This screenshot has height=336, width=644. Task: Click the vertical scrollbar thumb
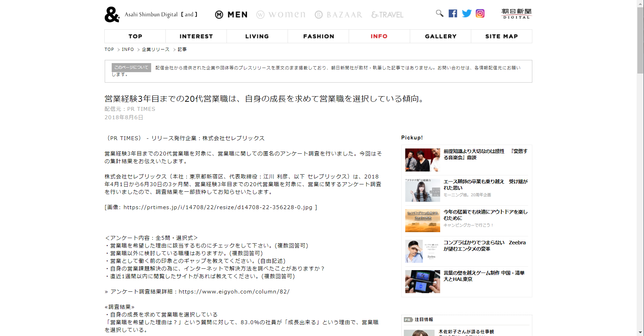(x=640, y=40)
